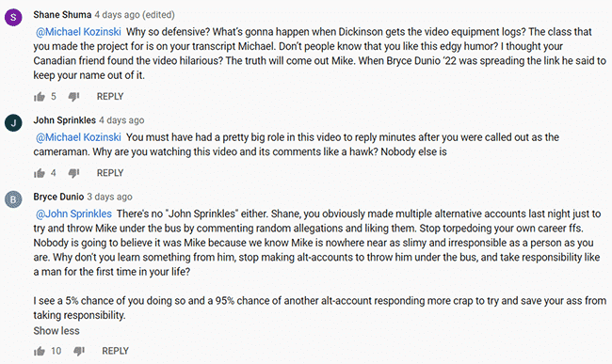Screen dimensions: 612x364
Task: Open @Michael Kozinski mention in John's comment
Action: pos(78,137)
